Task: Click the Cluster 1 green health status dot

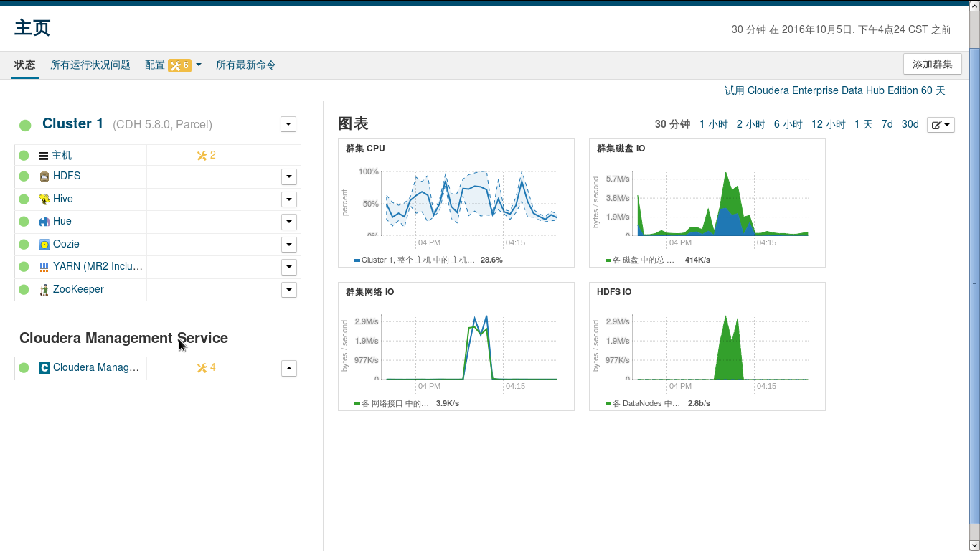Action: click(x=25, y=126)
